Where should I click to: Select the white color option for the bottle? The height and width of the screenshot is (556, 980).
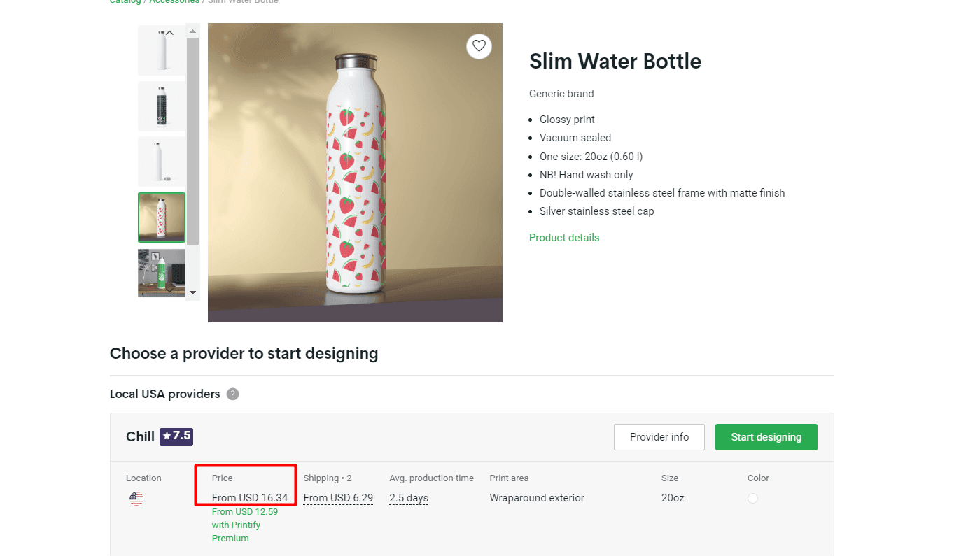pyautogui.click(x=752, y=498)
